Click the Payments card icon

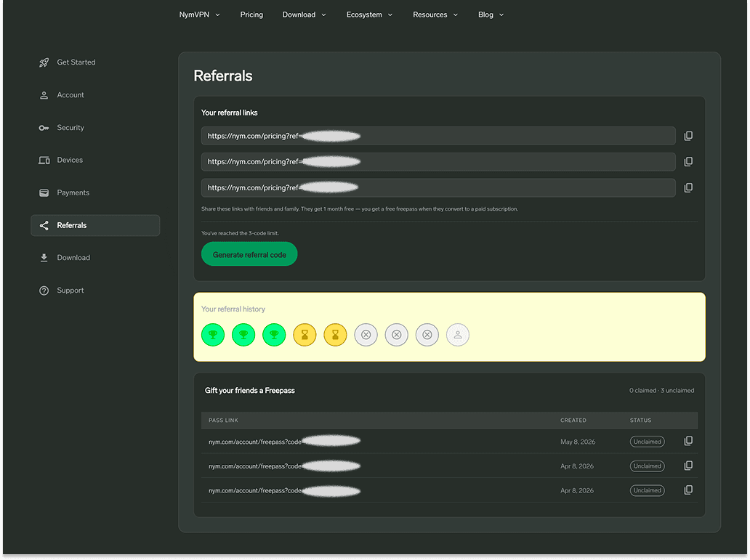(x=44, y=192)
